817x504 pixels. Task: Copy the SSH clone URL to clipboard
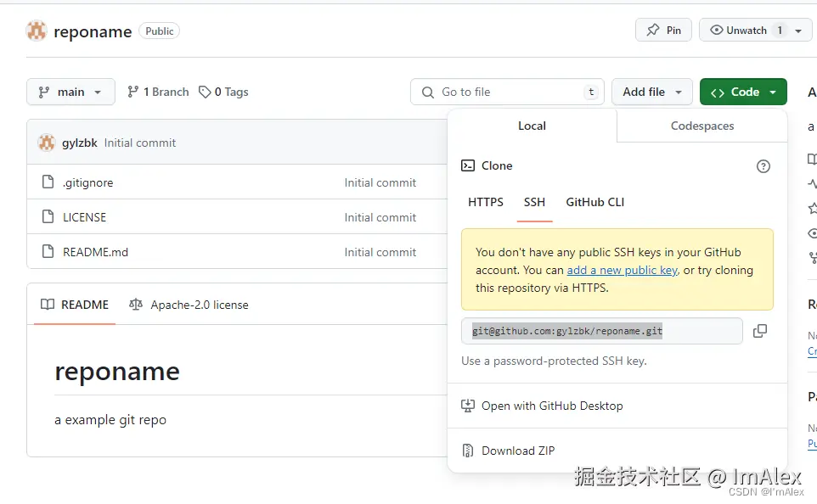760,331
